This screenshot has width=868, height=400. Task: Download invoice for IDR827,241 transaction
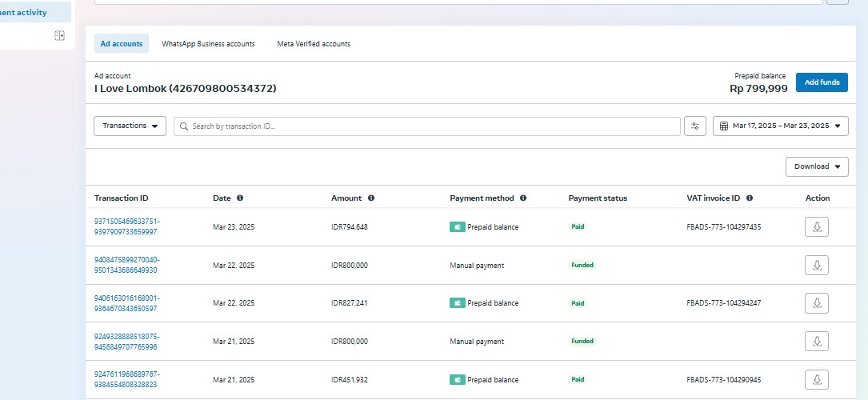(x=816, y=303)
